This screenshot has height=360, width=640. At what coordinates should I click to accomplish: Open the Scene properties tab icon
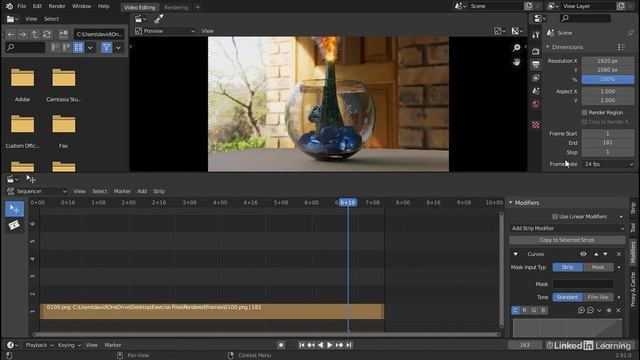pos(536,91)
